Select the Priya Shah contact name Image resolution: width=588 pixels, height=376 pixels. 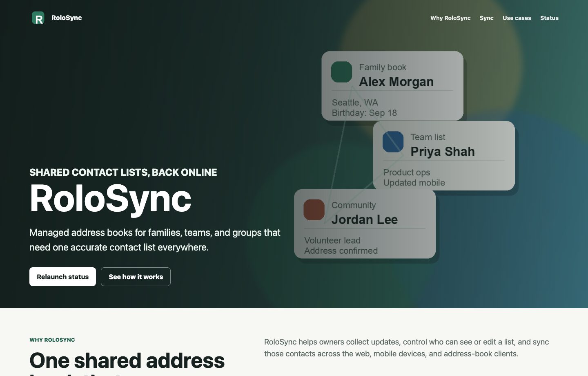coord(443,152)
